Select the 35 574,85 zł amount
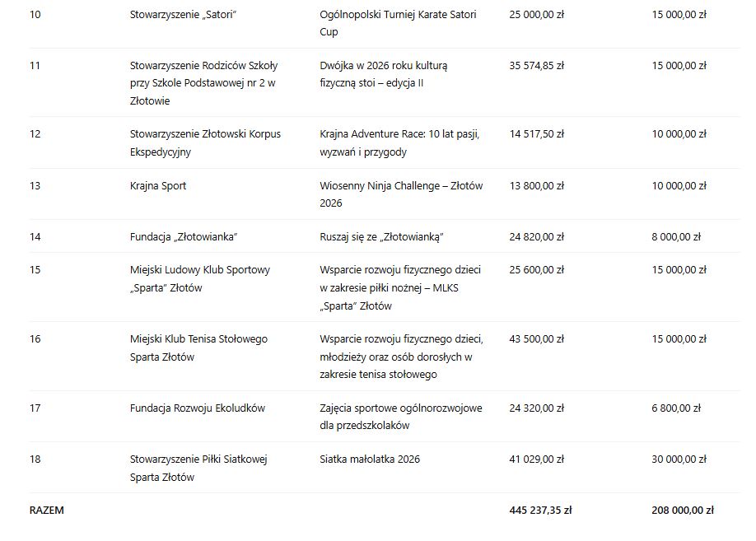The height and width of the screenshot is (541, 756). (537, 66)
